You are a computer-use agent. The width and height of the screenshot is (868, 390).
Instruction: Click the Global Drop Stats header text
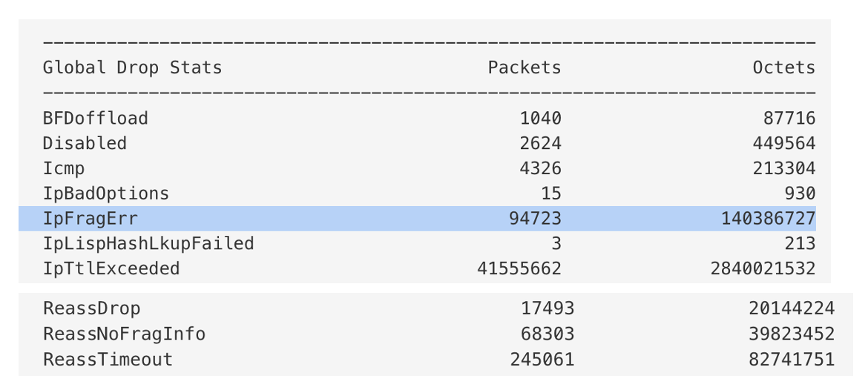[x=132, y=67]
